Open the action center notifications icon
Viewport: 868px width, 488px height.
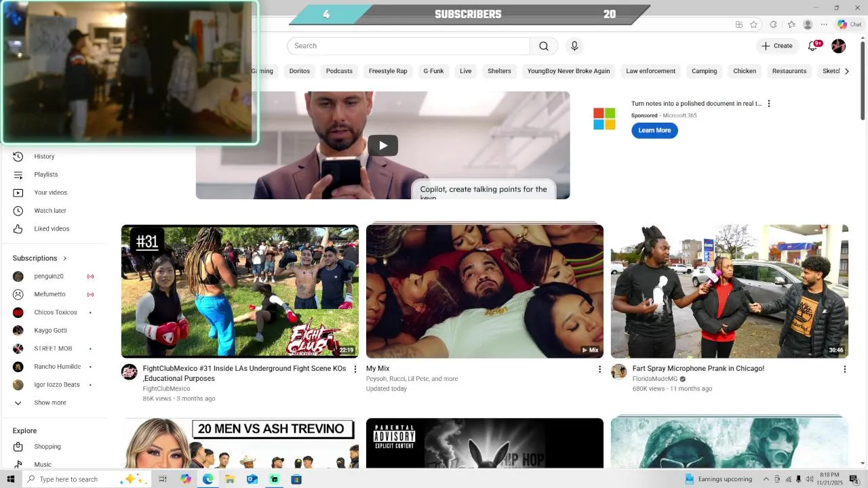[x=854, y=479]
